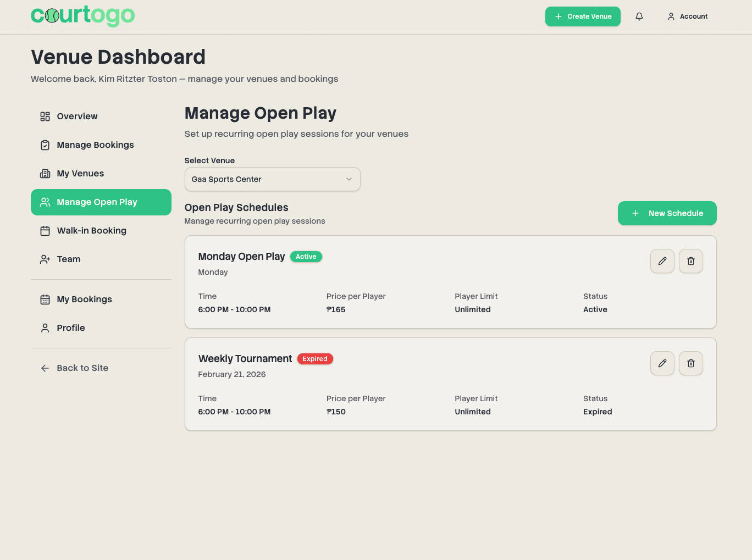Open the Team page
752x560 pixels.
[68, 259]
